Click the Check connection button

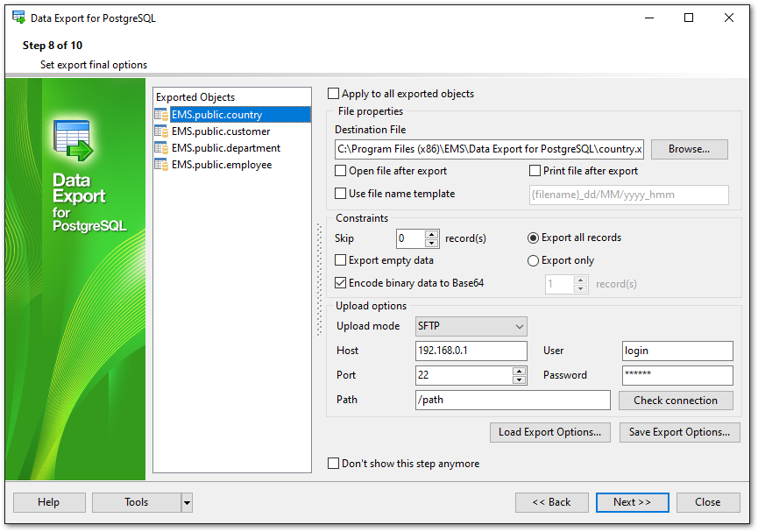coord(676,401)
